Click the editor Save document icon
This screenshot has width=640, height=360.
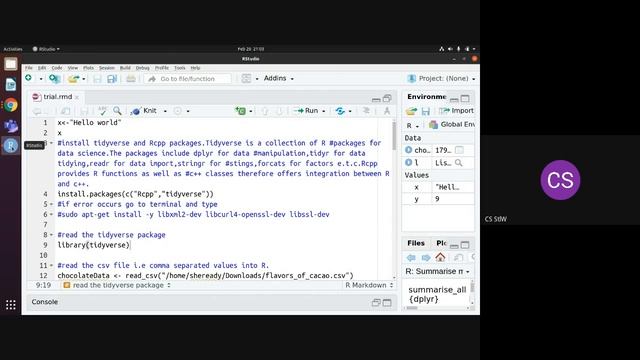click(84, 111)
